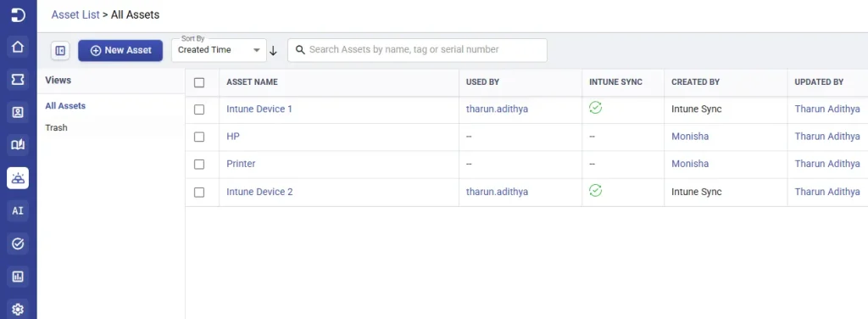Viewport: 868px width, 319px height.
Task: Click the All Assets breadcrumb text
Action: click(x=135, y=15)
